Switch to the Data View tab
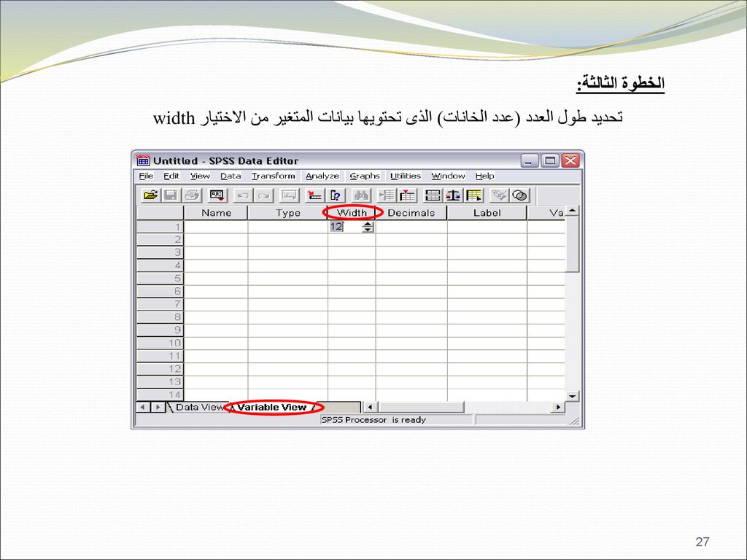This screenshot has width=747, height=560. click(198, 407)
